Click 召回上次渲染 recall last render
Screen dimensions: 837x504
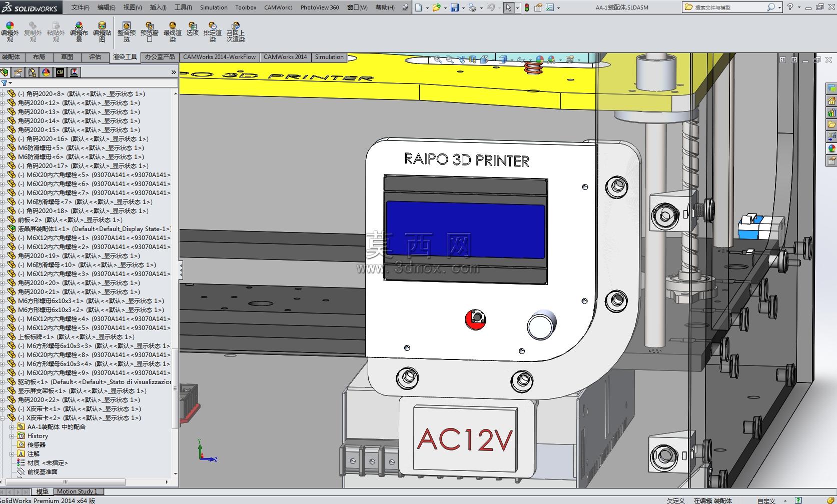point(236,32)
